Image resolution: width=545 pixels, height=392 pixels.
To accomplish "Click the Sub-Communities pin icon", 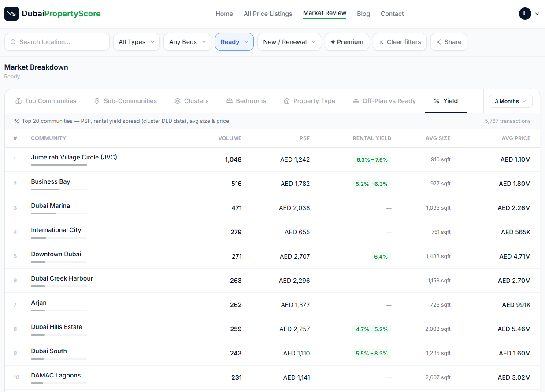I will 97,101.
